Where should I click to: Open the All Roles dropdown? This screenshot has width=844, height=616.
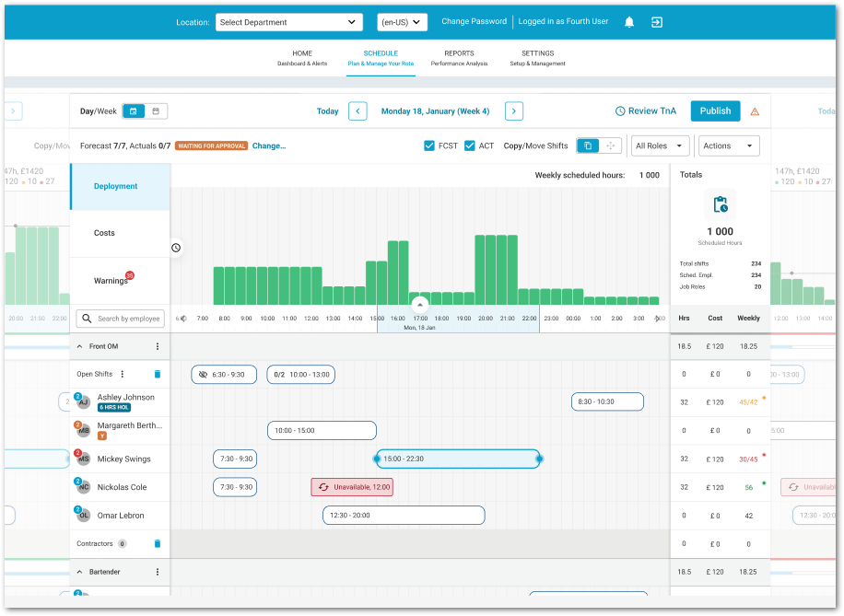click(660, 145)
